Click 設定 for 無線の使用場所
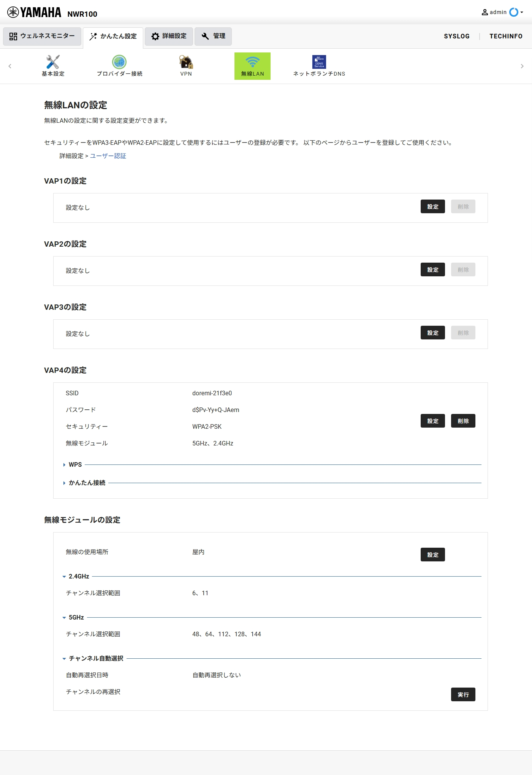Viewport: 532px width, 775px height. coord(433,555)
